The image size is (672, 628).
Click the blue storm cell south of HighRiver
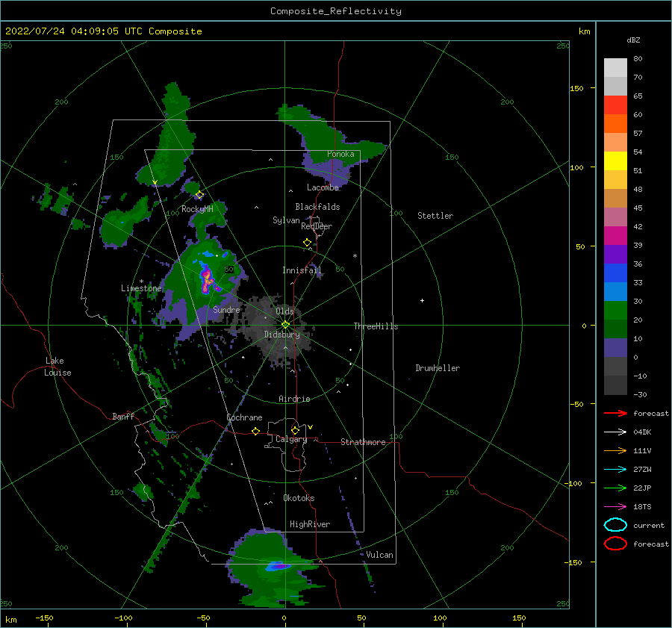point(278,566)
